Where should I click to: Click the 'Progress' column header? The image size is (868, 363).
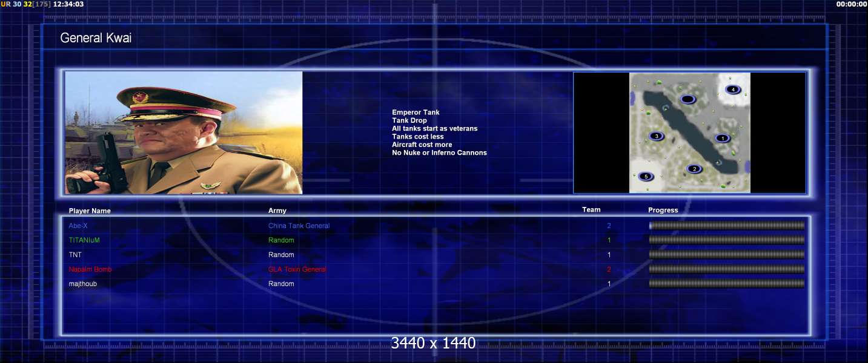click(663, 211)
